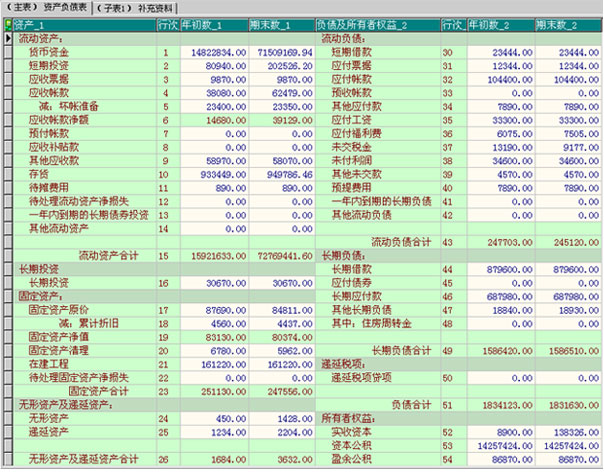Edit 累计折旧 期末数 cell 4437.00
604x473 pixels.
pos(282,324)
